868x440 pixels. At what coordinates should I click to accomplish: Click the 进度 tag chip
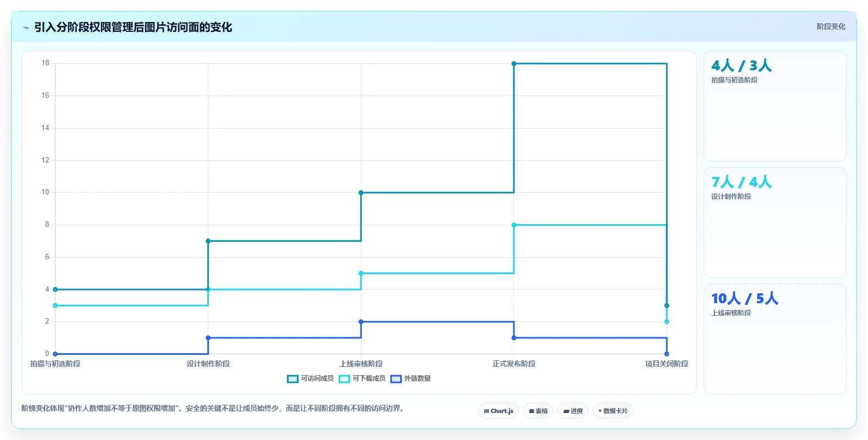[573, 411]
